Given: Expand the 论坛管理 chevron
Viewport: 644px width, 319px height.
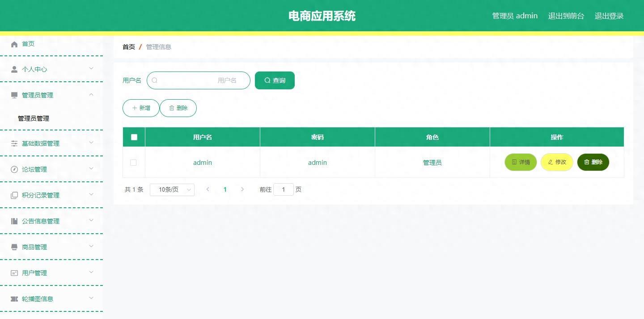Looking at the screenshot, I should click(x=91, y=168).
